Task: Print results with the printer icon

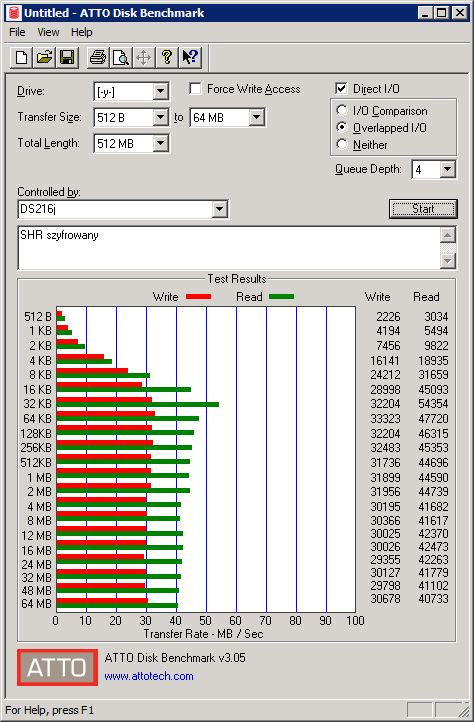Action: [98, 58]
